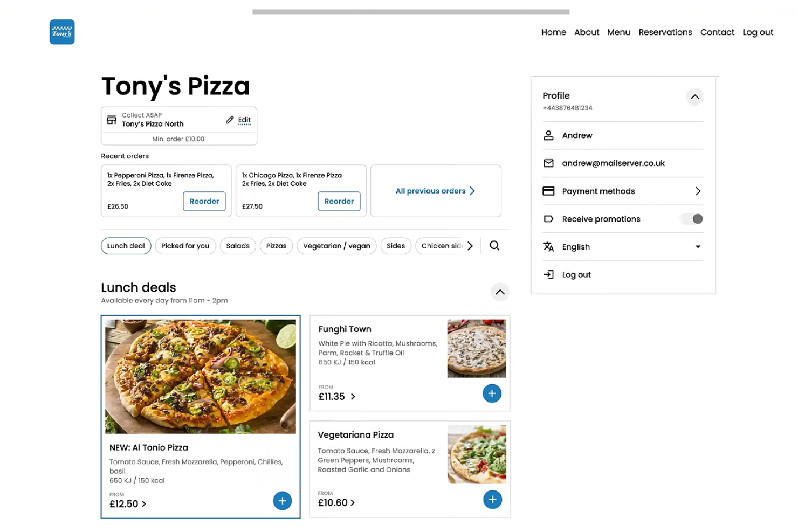Open Al Tonio £12.50 price options

click(128, 504)
